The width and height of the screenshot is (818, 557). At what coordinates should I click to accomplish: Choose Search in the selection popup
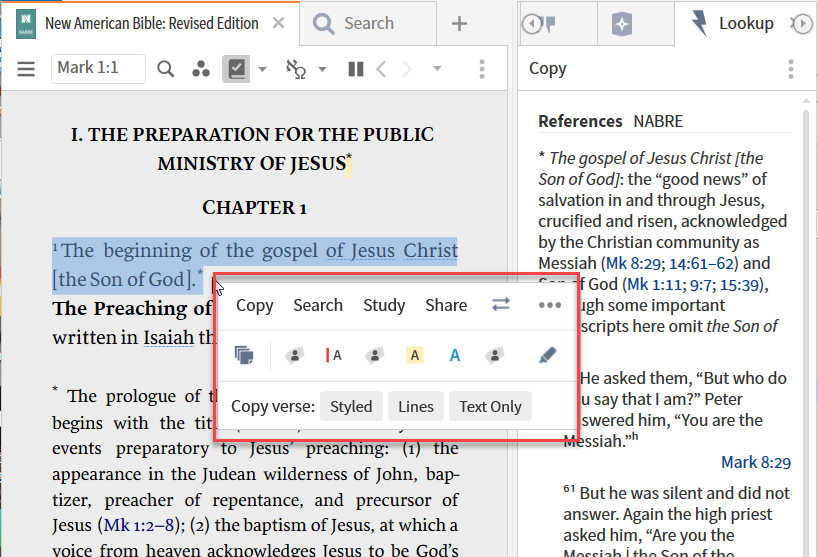coord(318,305)
